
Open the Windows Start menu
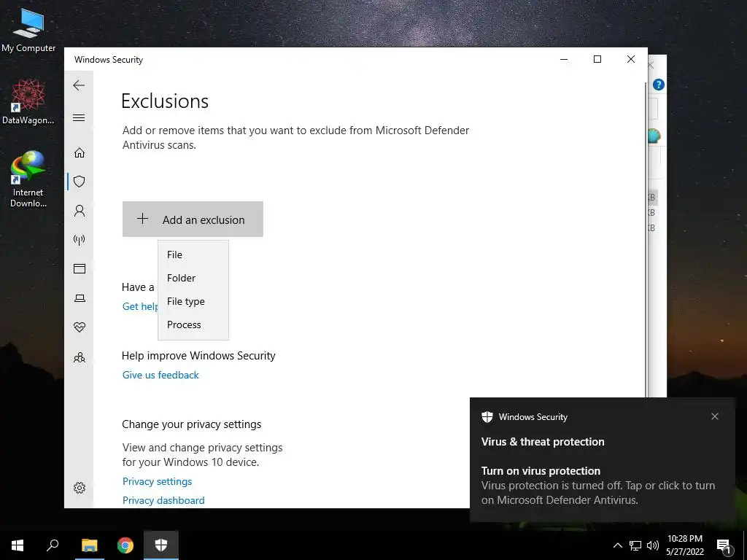[x=18, y=545]
